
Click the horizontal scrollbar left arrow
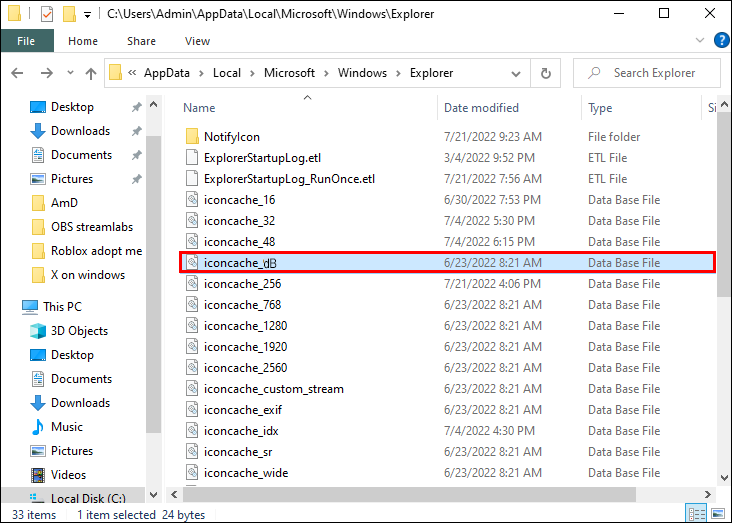tap(174, 494)
